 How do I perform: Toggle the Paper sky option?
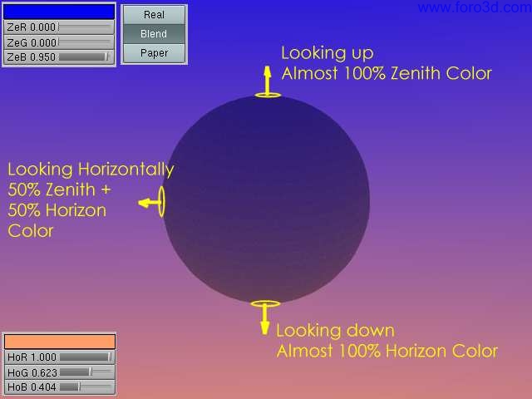tap(154, 53)
